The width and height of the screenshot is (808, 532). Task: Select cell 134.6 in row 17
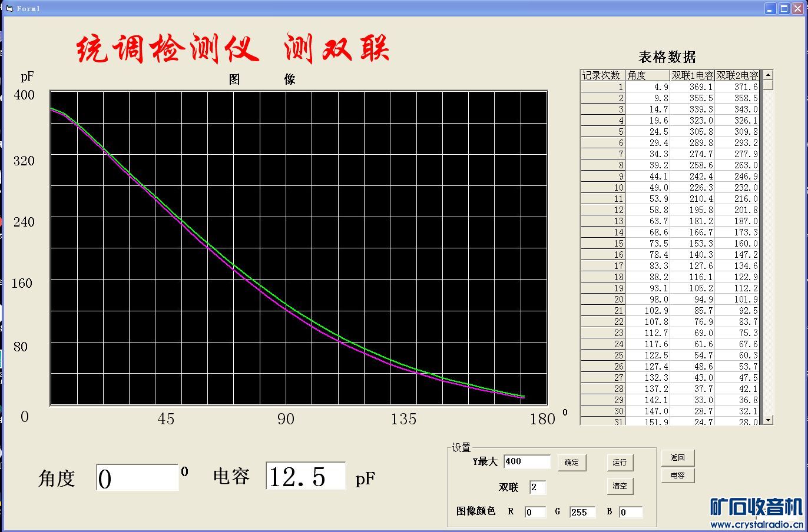pyautogui.click(x=737, y=266)
